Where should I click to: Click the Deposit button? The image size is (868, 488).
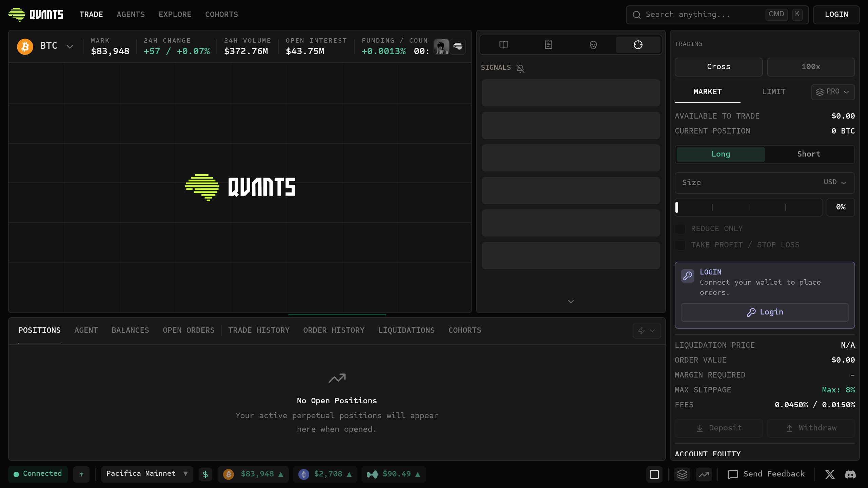pyautogui.click(x=719, y=428)
